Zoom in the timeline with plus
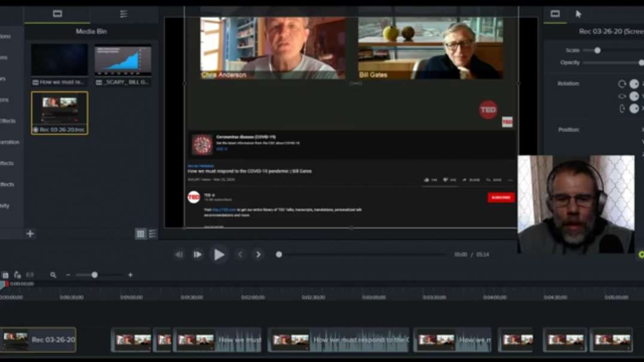 click(x=130, y=274)
